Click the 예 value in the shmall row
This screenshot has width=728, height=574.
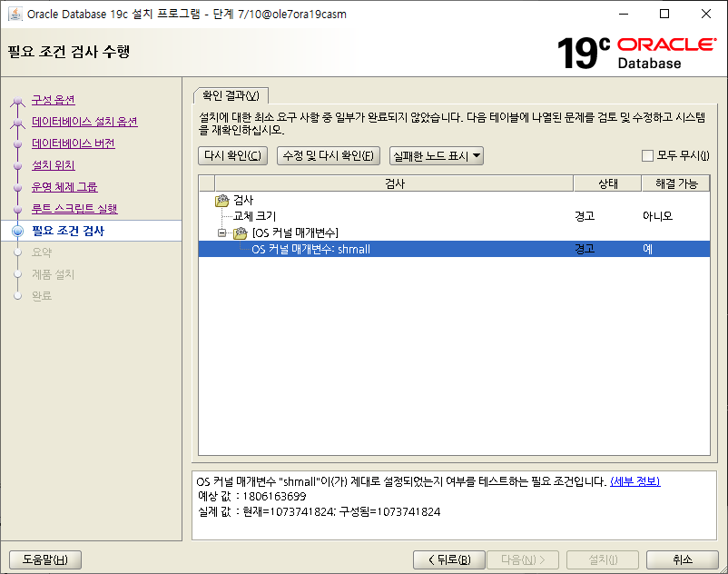(x=648, y=249)
